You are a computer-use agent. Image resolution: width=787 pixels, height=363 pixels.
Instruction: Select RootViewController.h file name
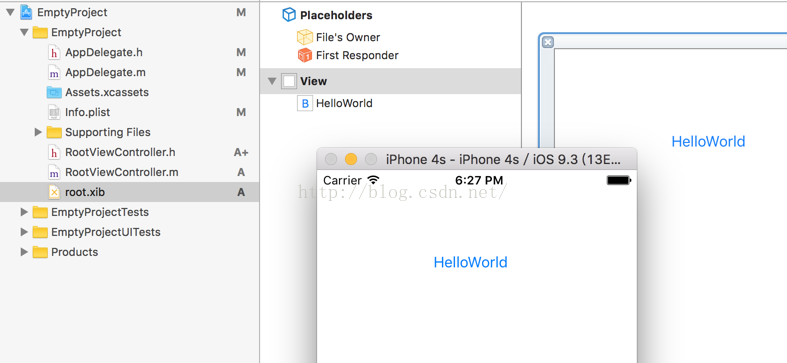pos(120,152)
